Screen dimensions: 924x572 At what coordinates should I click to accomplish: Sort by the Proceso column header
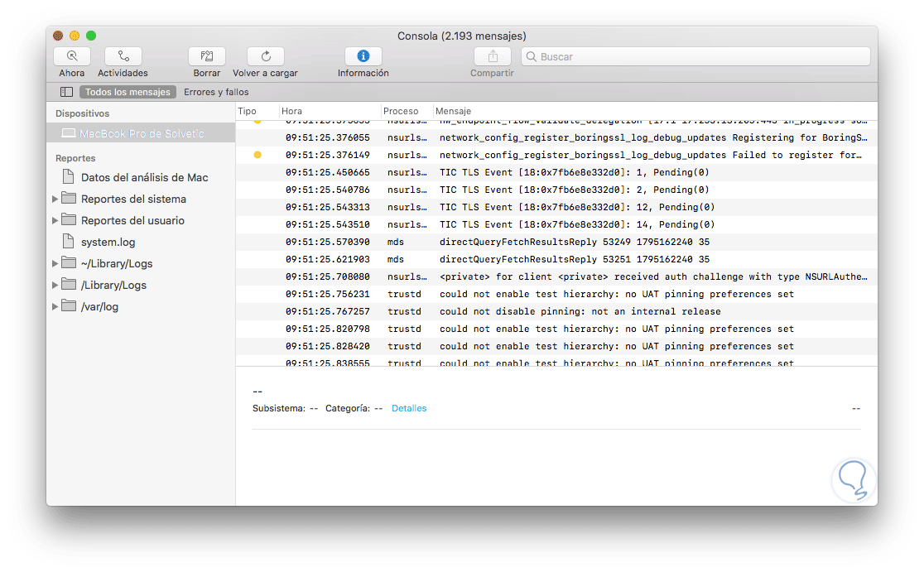[401, 111]
